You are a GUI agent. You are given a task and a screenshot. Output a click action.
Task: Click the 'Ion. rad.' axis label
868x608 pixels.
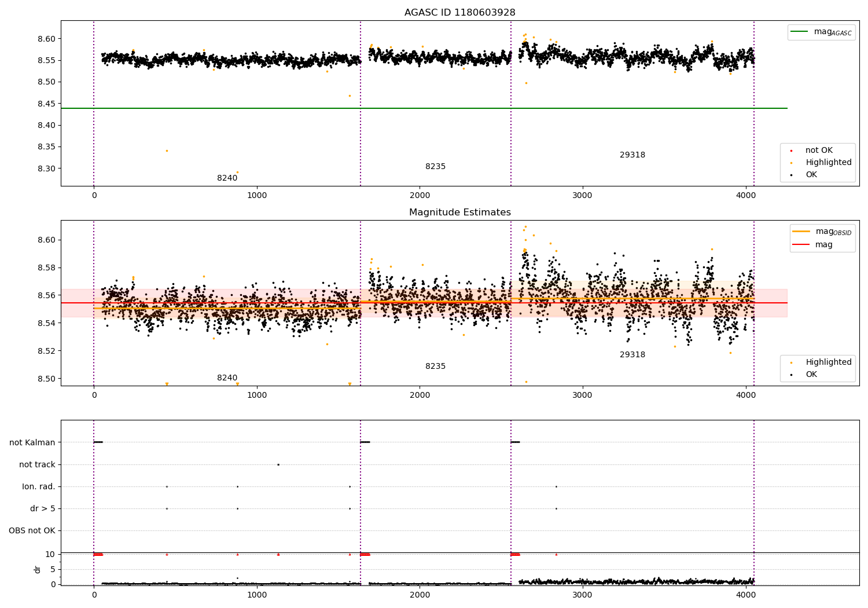[39, 486]
